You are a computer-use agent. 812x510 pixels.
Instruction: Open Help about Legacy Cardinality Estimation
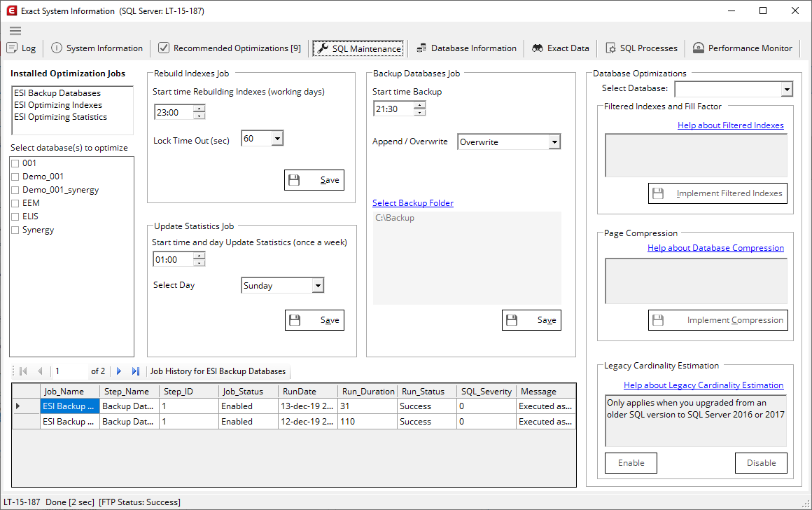point(703,385)
